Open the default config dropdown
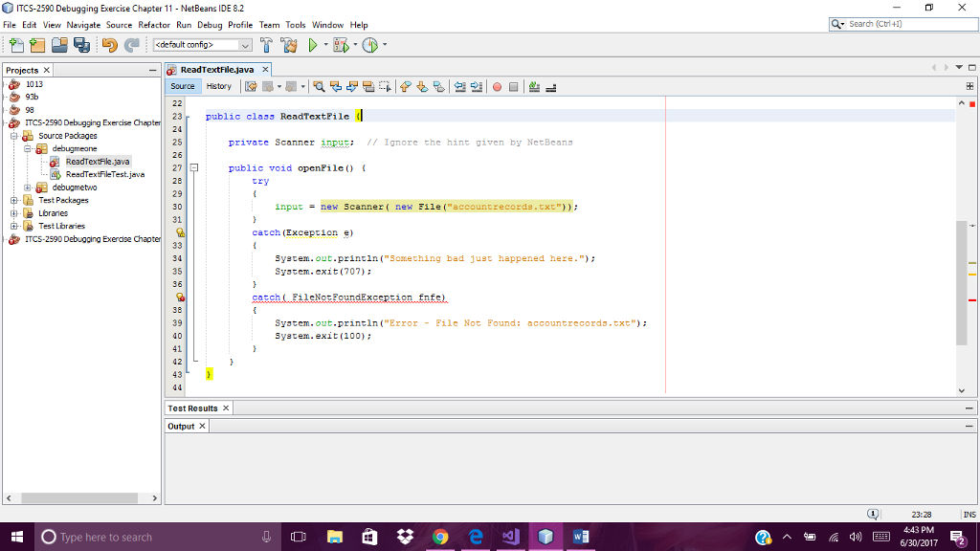Image resolution: width=980 pixels, height=551 pixels. (x=243, y=44)
